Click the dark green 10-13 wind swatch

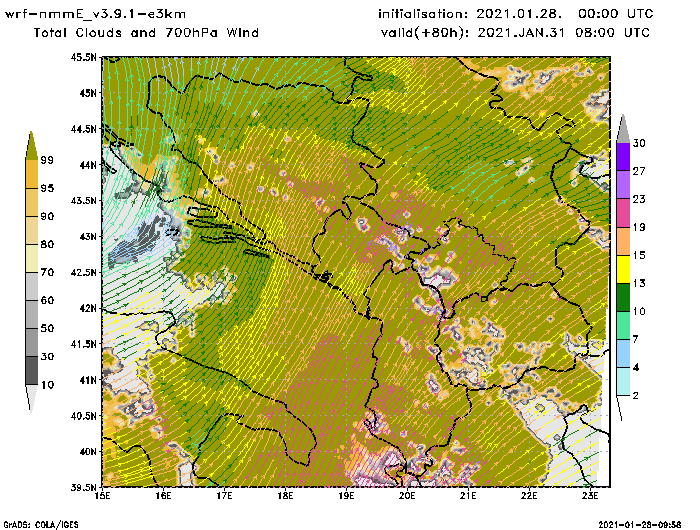(623, 297)
